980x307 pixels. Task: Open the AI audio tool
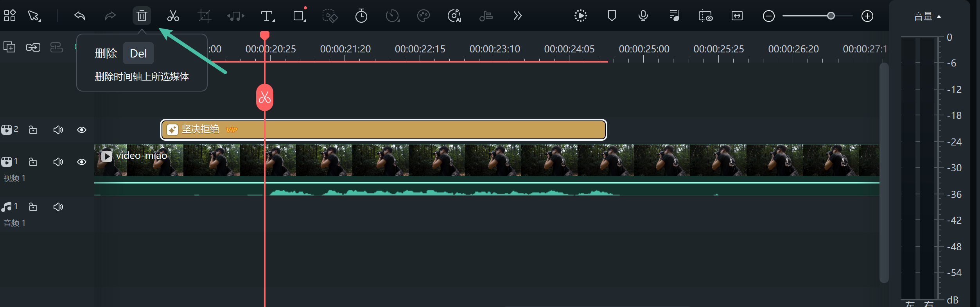pyautogui.click(x=454, y=16)
